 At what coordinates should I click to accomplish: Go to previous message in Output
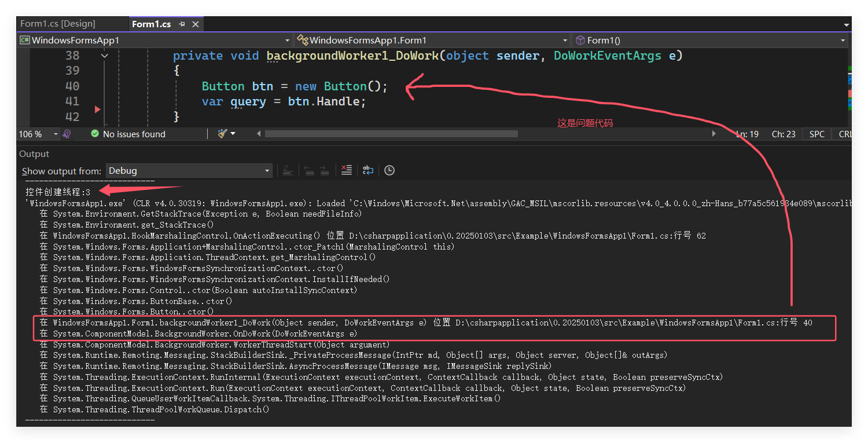click(309, 170)
